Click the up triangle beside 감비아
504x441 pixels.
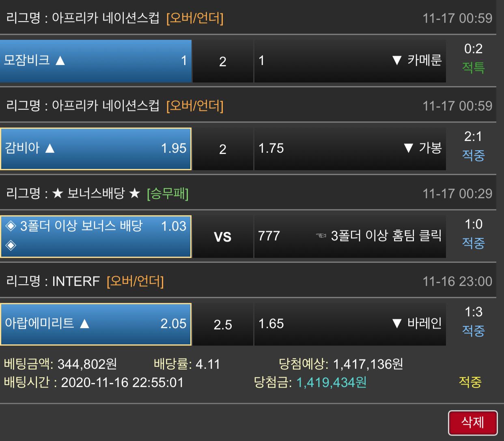pyautogui.click(x=50, y=148)
